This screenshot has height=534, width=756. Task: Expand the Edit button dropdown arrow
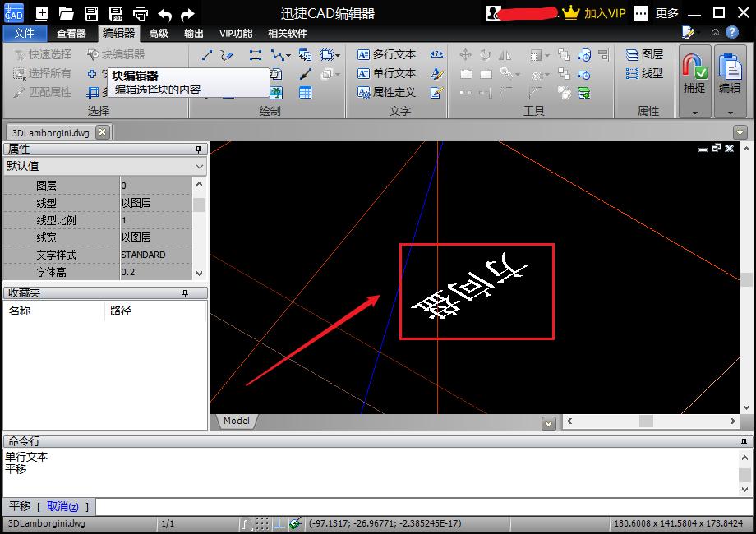(x=730, y=113)
